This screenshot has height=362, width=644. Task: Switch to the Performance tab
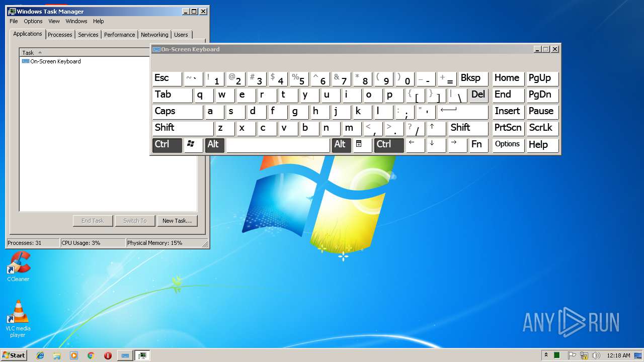point(120,35)
